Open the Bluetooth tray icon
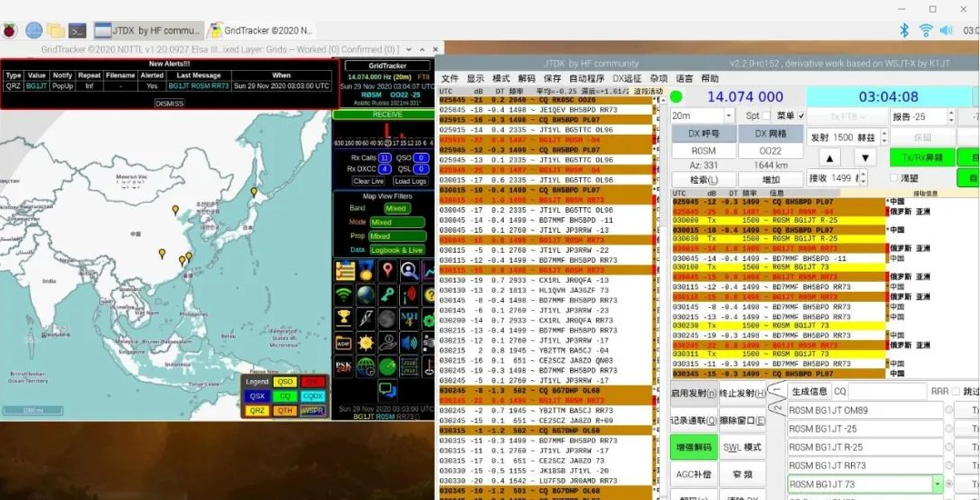This screenshot has height=500, width=980. pyautogui.click(x=904, y=30)
